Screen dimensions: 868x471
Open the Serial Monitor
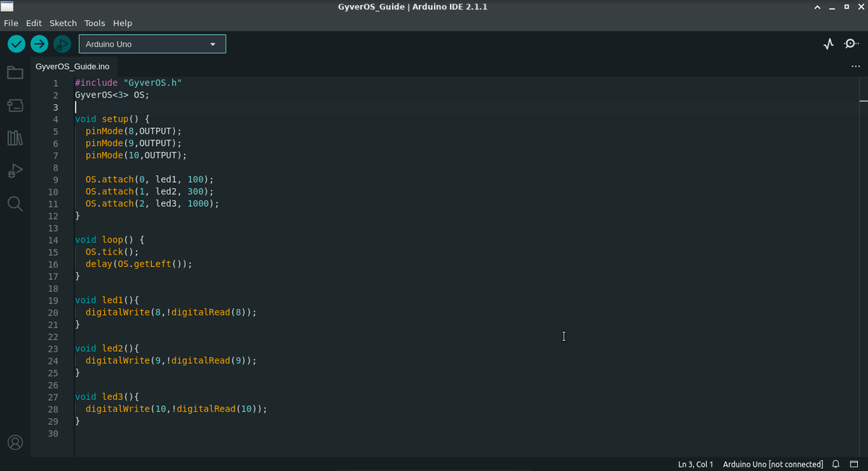(852, 44)
